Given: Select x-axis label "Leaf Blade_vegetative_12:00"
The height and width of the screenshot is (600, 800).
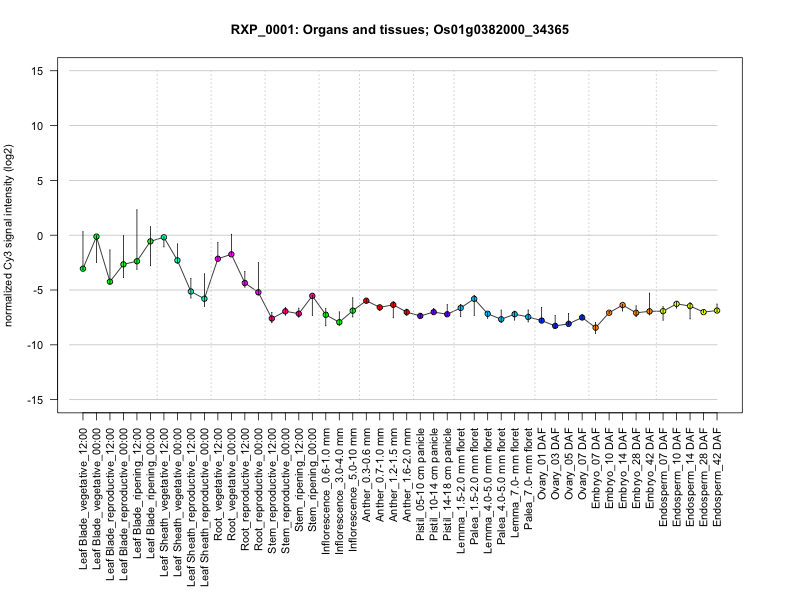Looking at the screenshot, I should [x=83, y=499].
